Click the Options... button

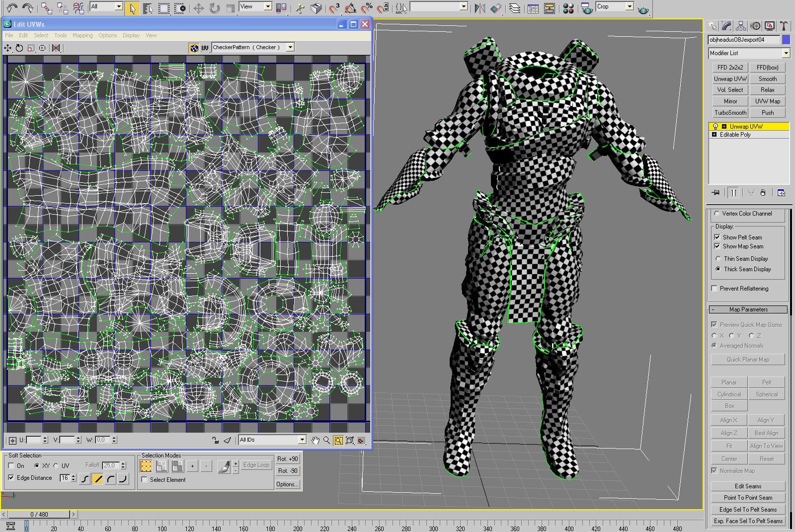288,484
